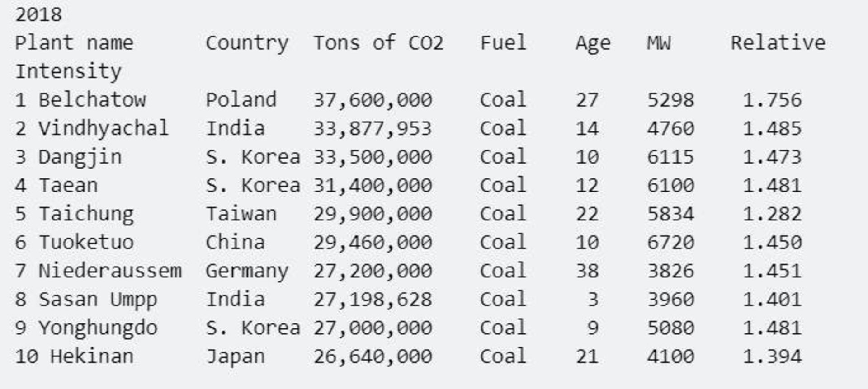This screenshot has height=389, width=868.
Task: Click Tuoketuo's relative intensity 1.450
Action: [772, 243]
